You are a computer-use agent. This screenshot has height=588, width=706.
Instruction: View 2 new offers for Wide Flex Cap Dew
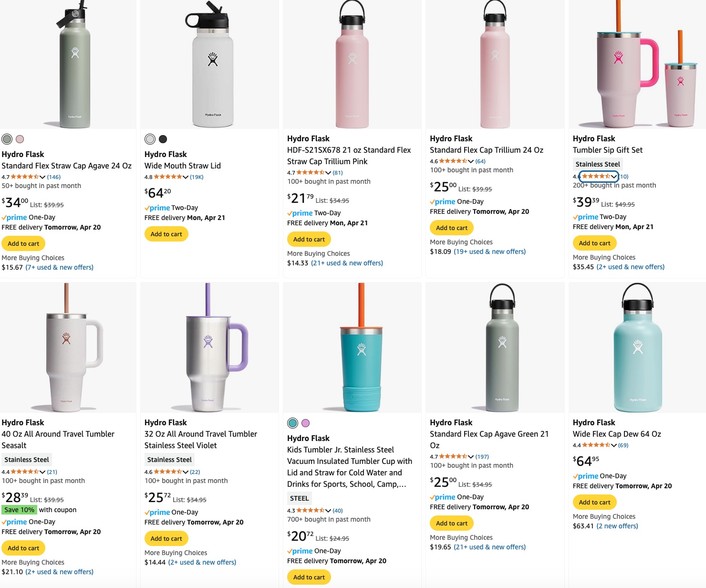(617, 526)
